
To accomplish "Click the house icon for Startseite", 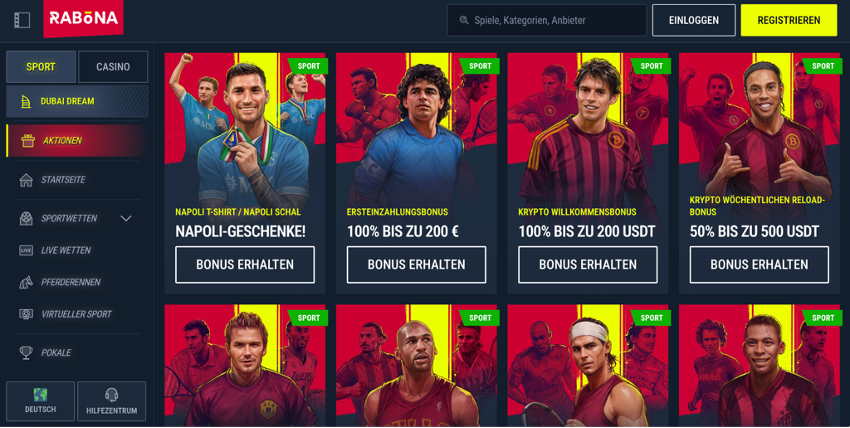I will (x=26, y=180).
